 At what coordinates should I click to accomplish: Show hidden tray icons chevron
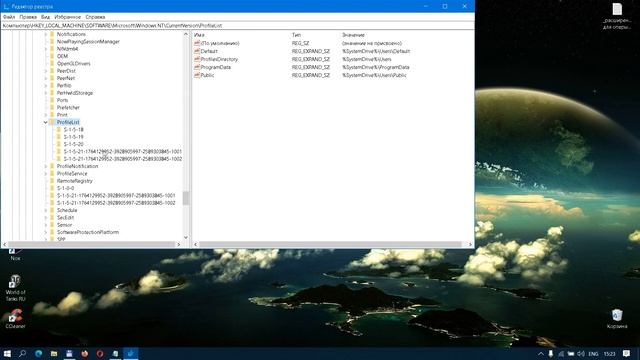click(x=540, y=354)
